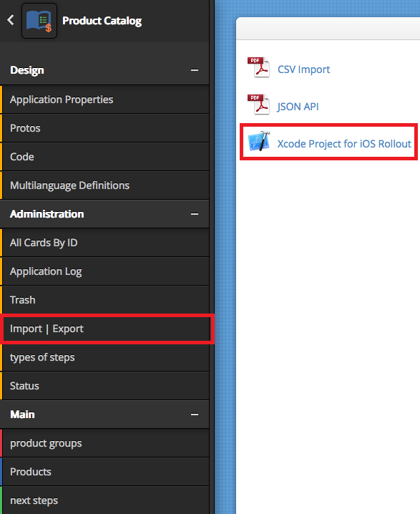Collapse the Main section
420x514 pixels.
coord(195,414)
